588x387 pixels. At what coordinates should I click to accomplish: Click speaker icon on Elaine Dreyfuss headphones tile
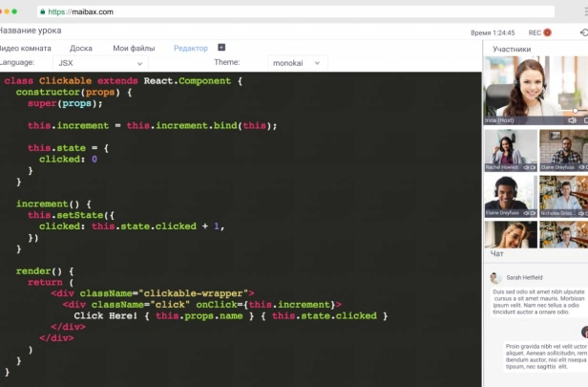[526, 213]
